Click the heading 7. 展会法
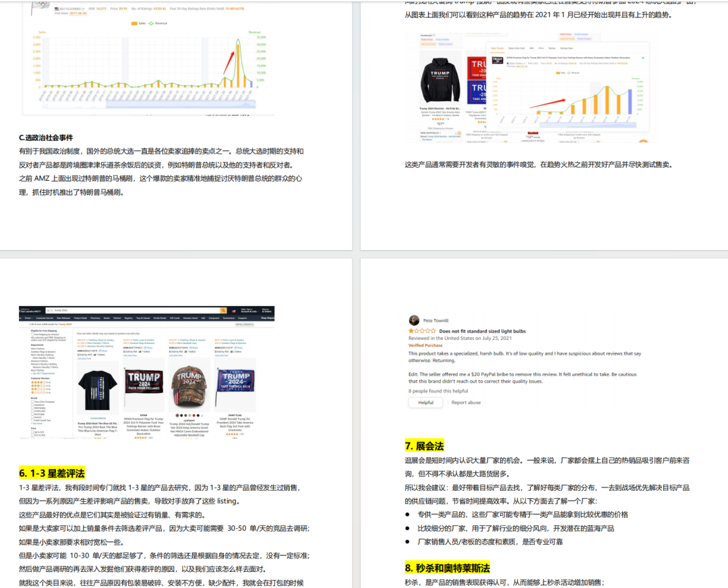Viewport: 728px width, 588px height. pyautogui.click(x=425, y=446)
